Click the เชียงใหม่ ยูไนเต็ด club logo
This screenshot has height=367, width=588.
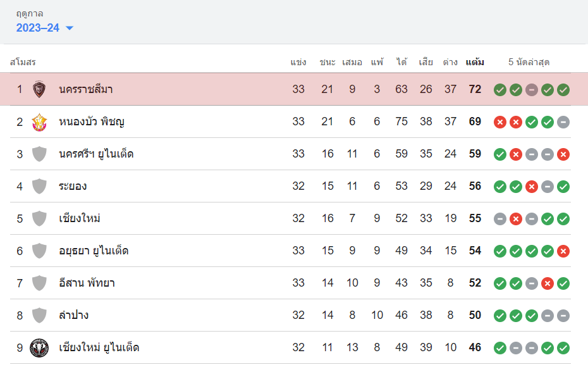(x=39, y=348)
